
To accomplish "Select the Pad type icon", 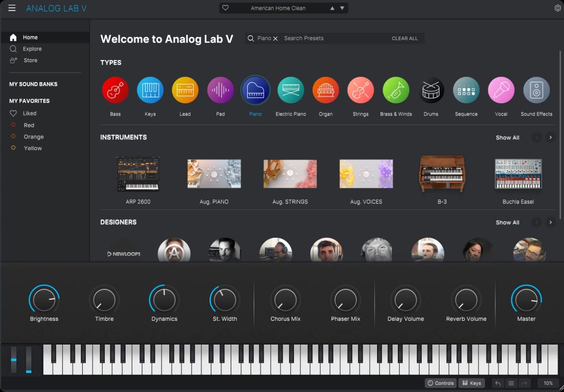I will (220, 90).
